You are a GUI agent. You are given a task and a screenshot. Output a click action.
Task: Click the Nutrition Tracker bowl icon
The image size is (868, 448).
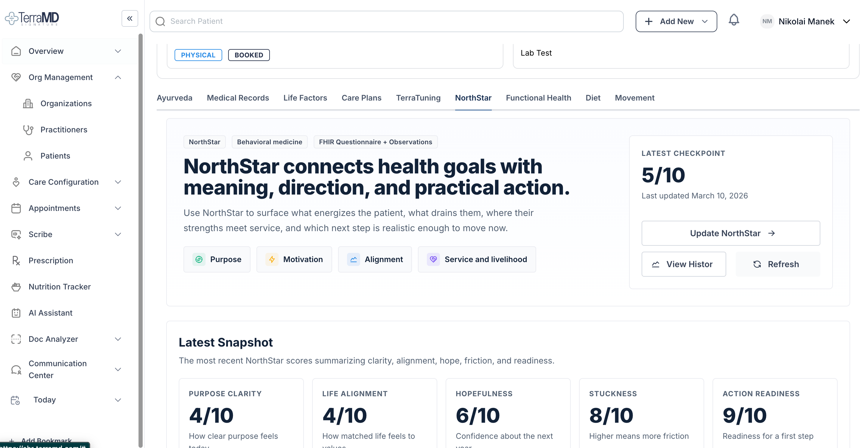coord(16,287)
